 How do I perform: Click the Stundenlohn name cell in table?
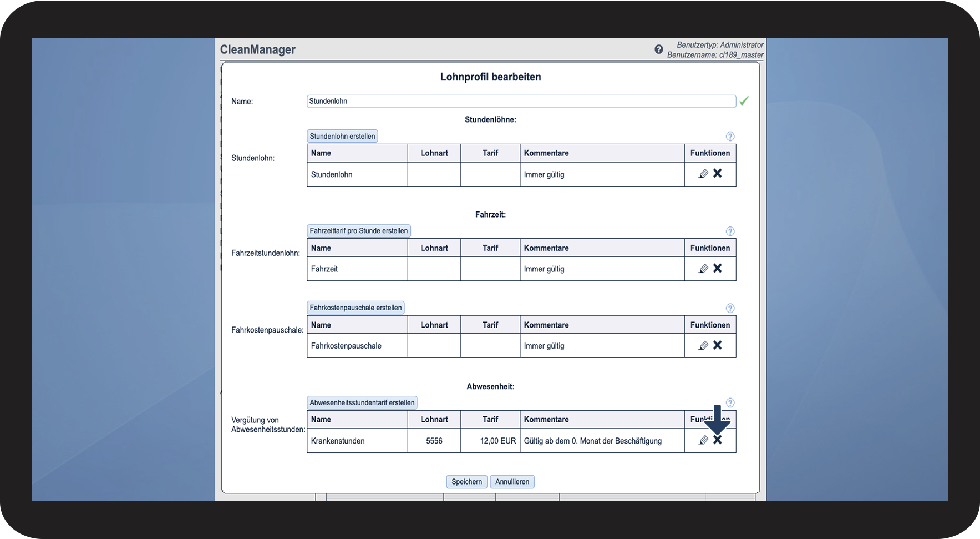click(357, 174)
